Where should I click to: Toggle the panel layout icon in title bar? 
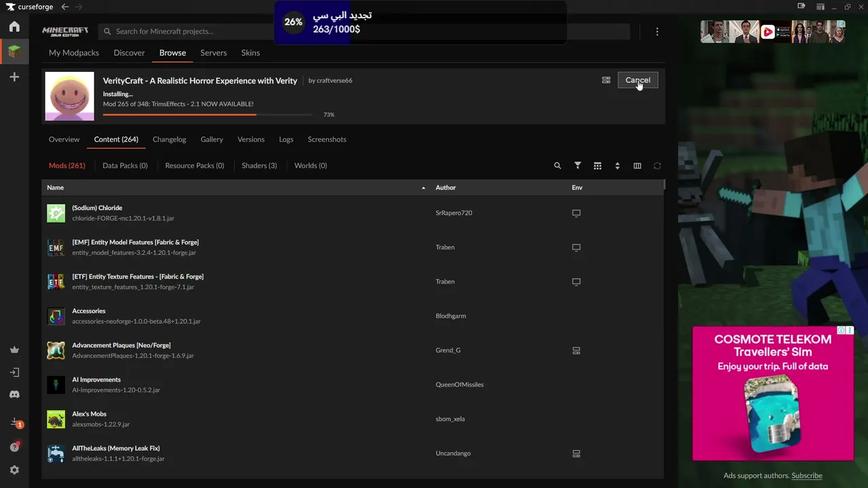click(821, 7)
